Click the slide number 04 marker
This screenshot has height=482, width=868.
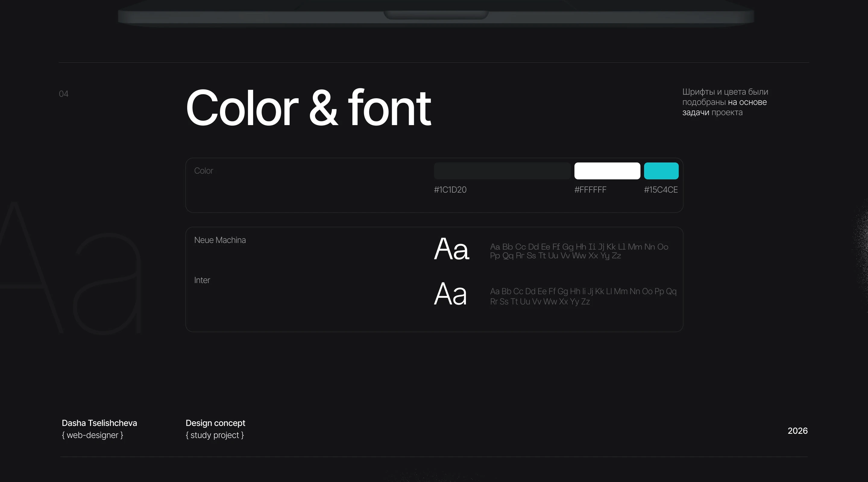64,94
